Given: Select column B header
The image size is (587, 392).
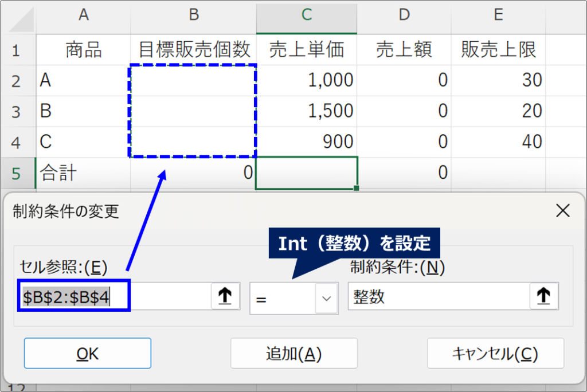Looking at the screenshot, I should click(x=194, y=15).
